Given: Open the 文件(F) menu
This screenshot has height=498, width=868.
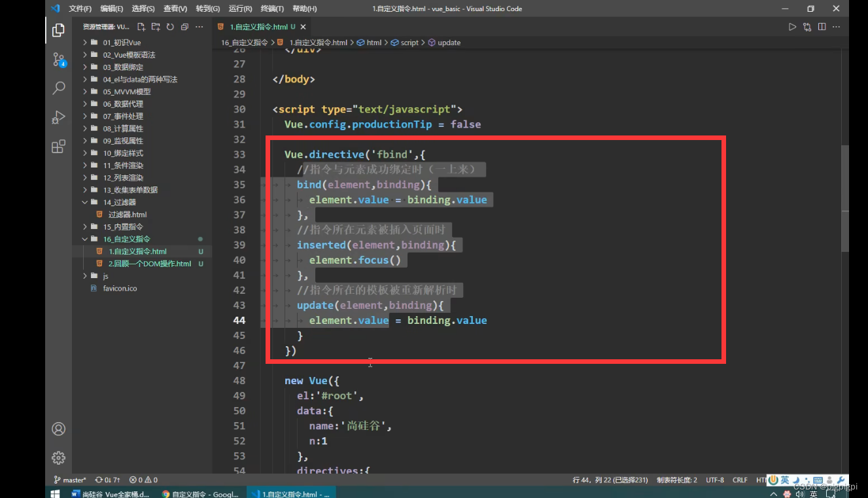Looking at the screenshot, I should point(80,9).
